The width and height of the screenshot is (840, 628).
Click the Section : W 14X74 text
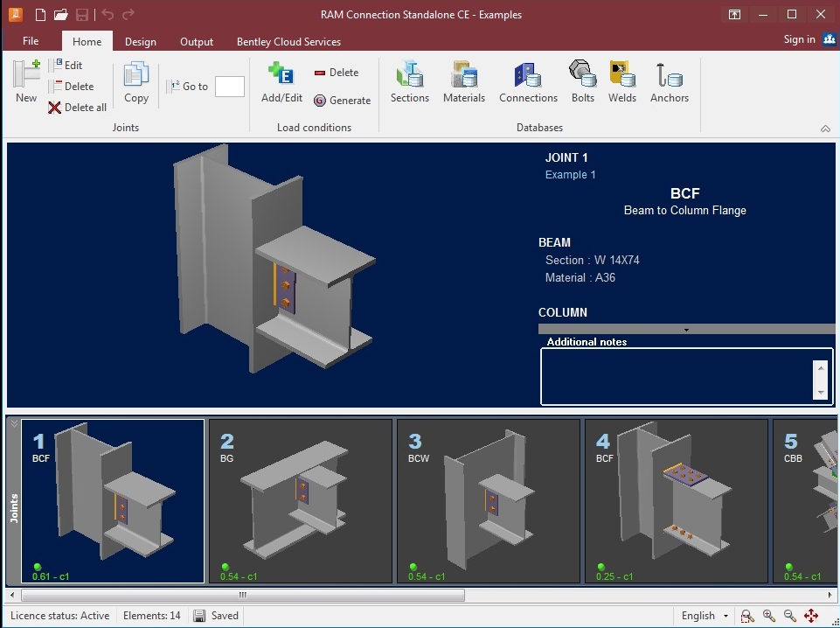pos(592,261)
